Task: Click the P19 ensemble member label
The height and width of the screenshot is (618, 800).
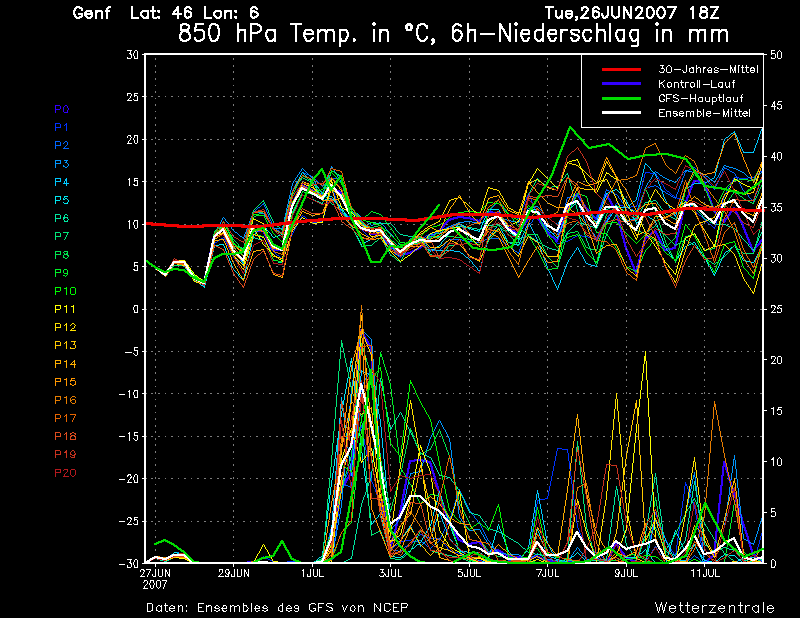Action: (x=65, y=454)
